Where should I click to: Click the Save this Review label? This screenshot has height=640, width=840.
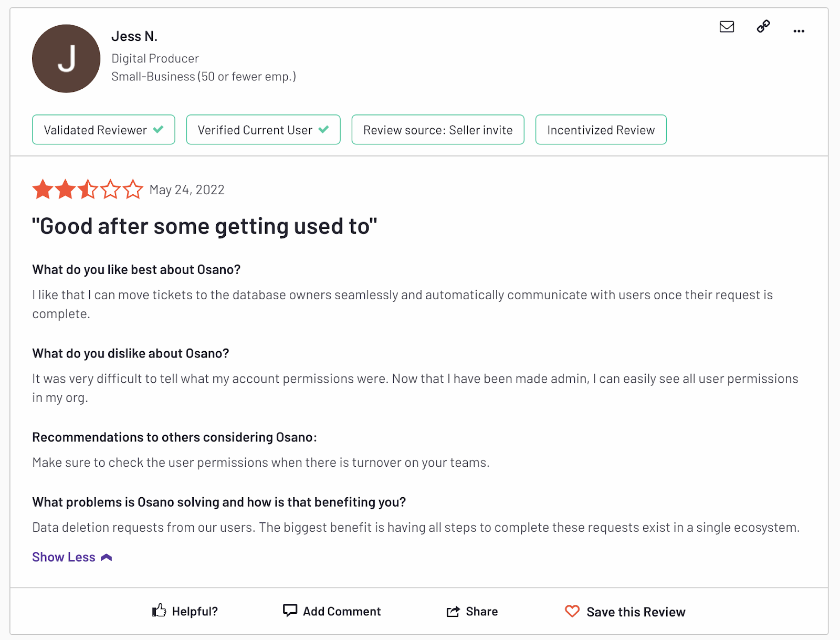(636, 612)
